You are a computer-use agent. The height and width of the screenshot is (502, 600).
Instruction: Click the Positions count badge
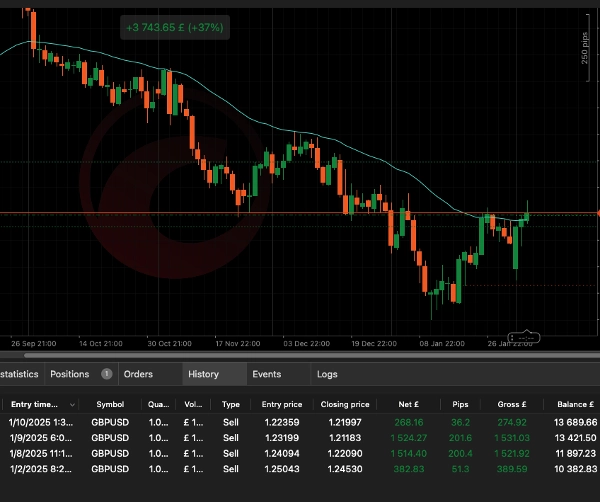(106, 374)
